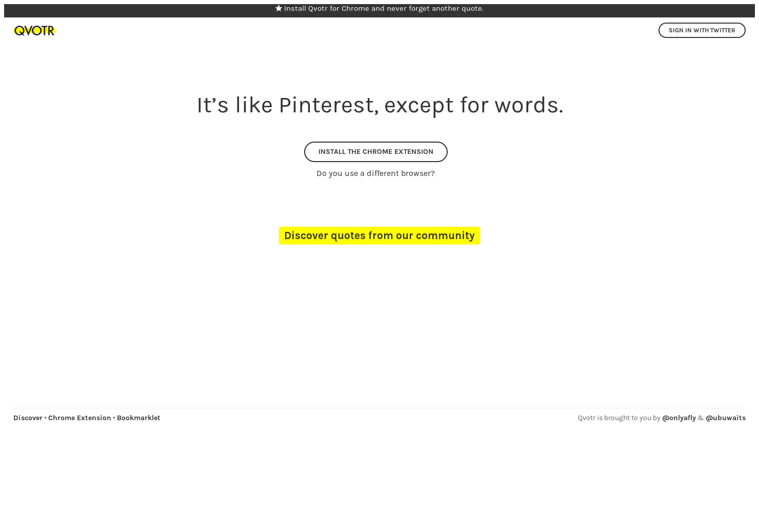Open the Chrome Extension footer link
The image size is (759, 532).
click(x=79, y=418)
